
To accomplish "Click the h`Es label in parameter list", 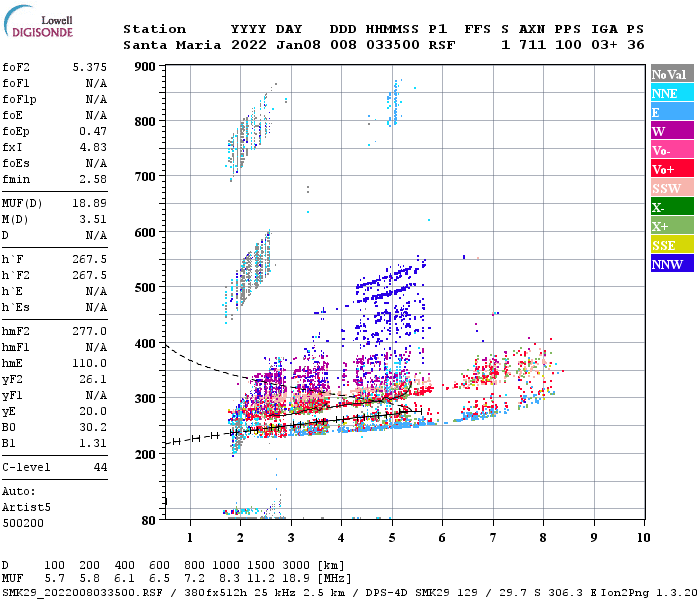I will click(16, 308).
